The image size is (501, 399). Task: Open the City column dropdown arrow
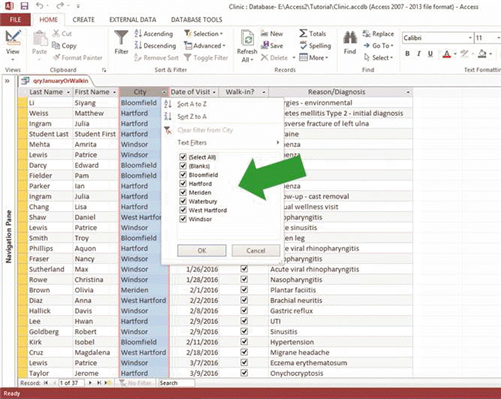coord(164,92)
